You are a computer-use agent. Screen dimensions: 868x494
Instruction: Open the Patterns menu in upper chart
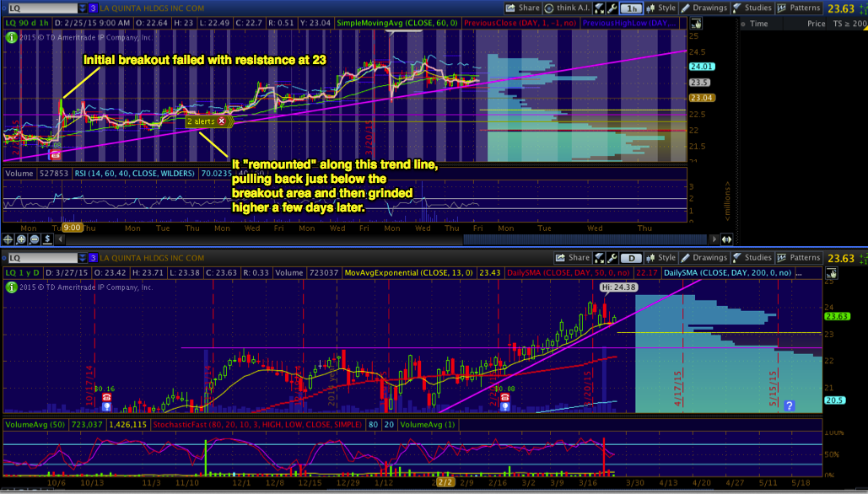tap(798, 8)
